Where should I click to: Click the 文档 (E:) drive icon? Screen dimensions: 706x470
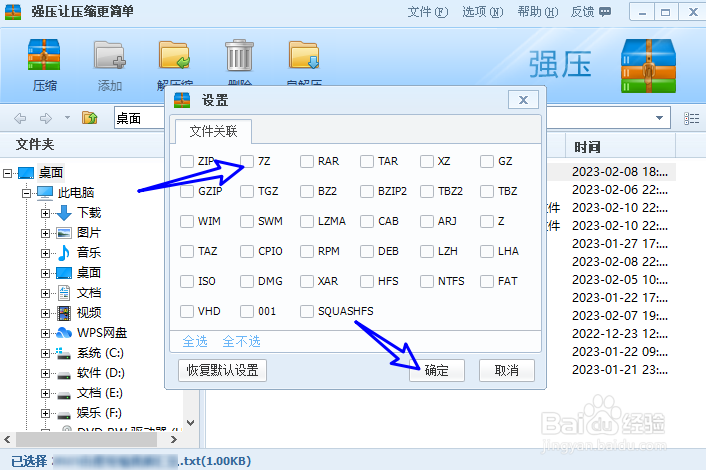click(64, 395)
